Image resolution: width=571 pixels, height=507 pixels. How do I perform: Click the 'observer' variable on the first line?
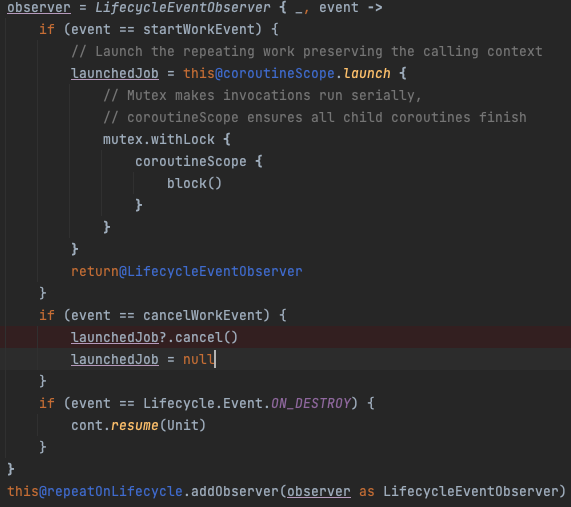[39, 8]
